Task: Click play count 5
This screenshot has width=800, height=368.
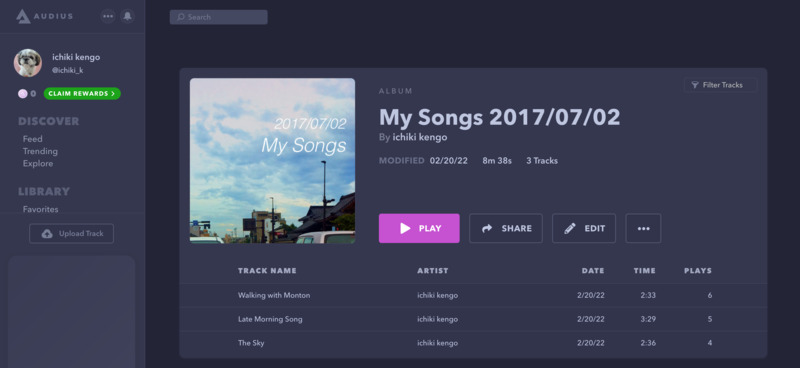Action: point(710,320)
